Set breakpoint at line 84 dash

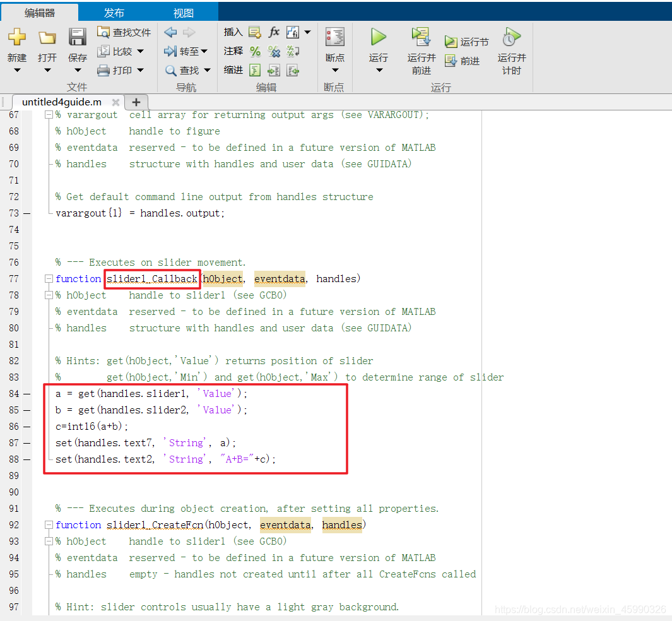click(27, 394)
